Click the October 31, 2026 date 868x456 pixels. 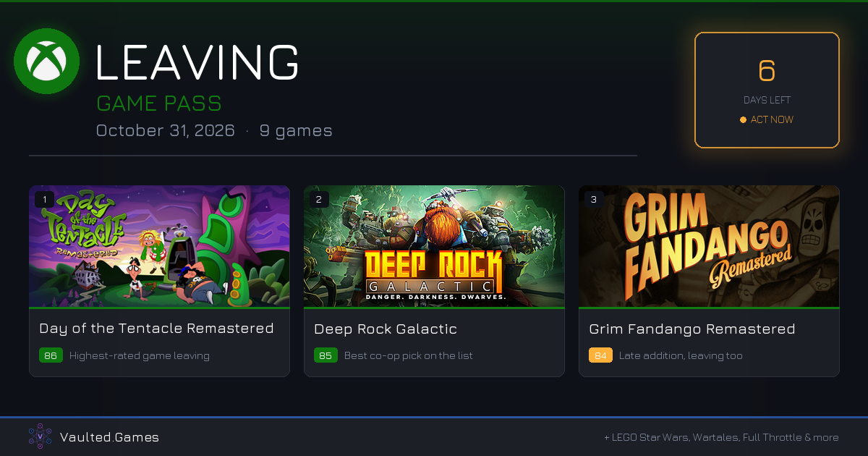166,131
